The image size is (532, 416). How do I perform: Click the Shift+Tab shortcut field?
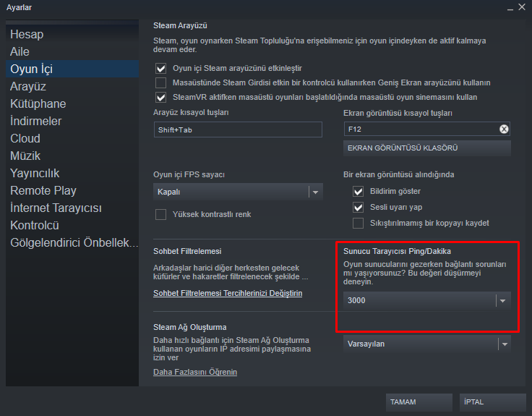click(x=238, y=130)
